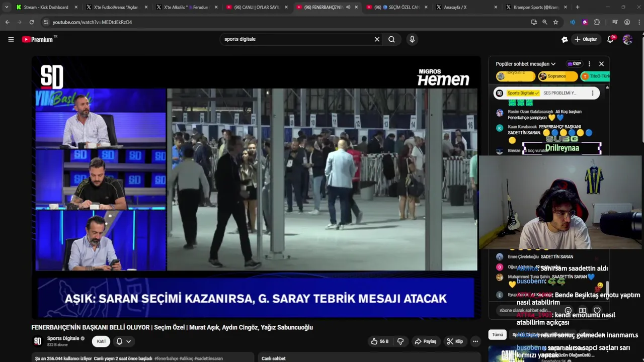Screen dimensions: 644x362
Task: Open the Chrome extensions puzzle icon
Action: [x=597, y=22]
